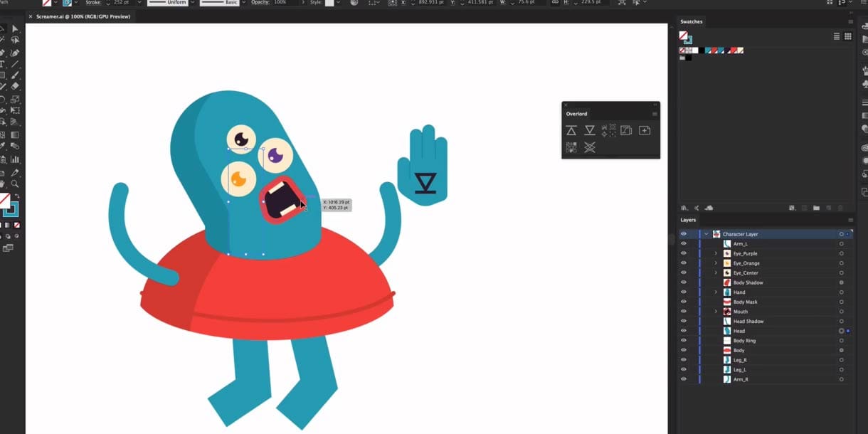Switch Swatches panel to grid view icon
Viewport: 868px width, 434px height.
[847, 36]
